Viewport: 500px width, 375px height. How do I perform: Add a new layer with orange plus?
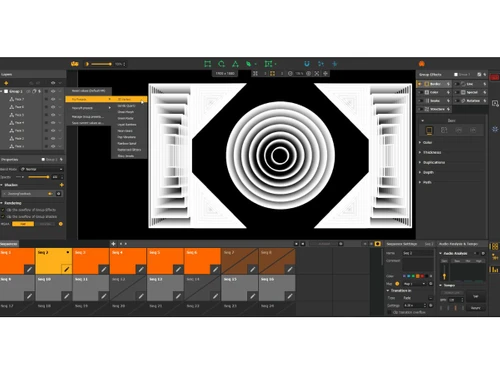click(x=6, y=83)
